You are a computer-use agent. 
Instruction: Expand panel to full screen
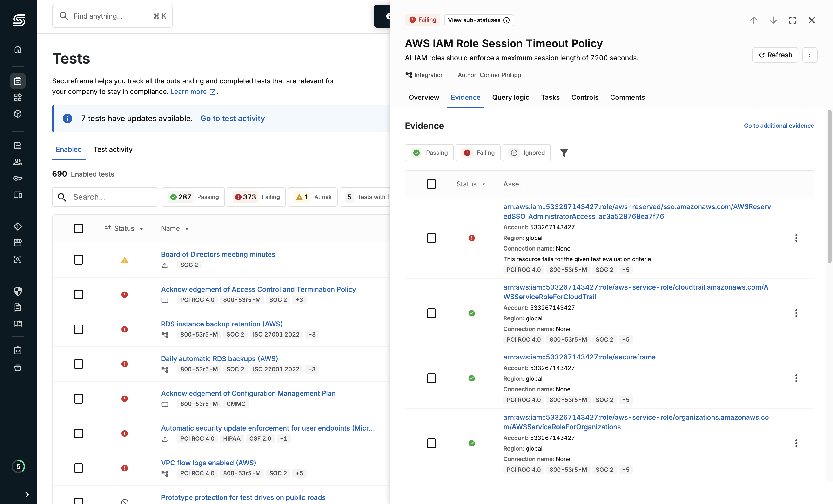coord(792,20)
